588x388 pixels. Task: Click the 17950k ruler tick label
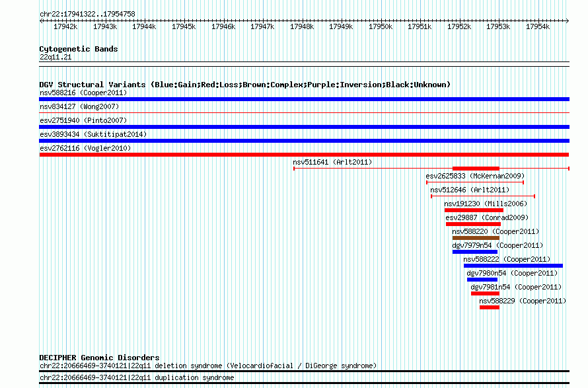click(381, 26)
